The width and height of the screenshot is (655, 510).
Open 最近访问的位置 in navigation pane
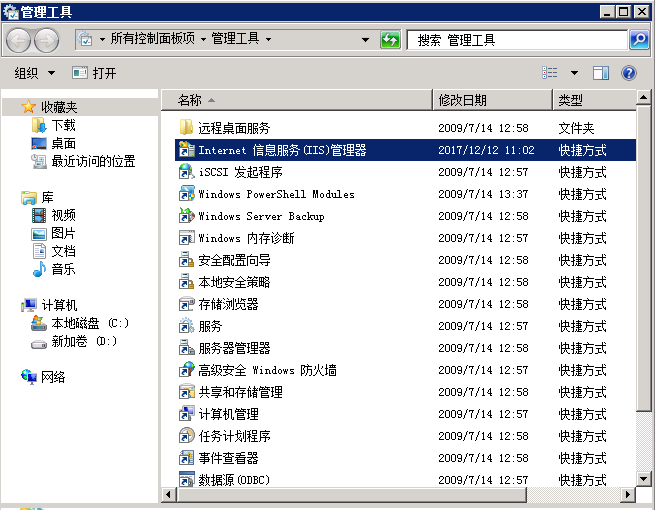(93, 161)
